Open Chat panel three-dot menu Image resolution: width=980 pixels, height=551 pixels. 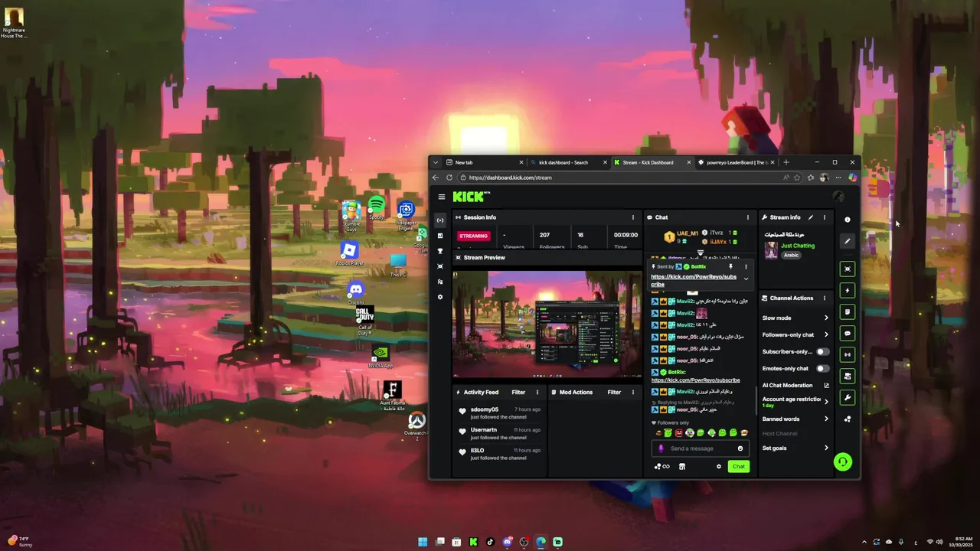point(748,217)
